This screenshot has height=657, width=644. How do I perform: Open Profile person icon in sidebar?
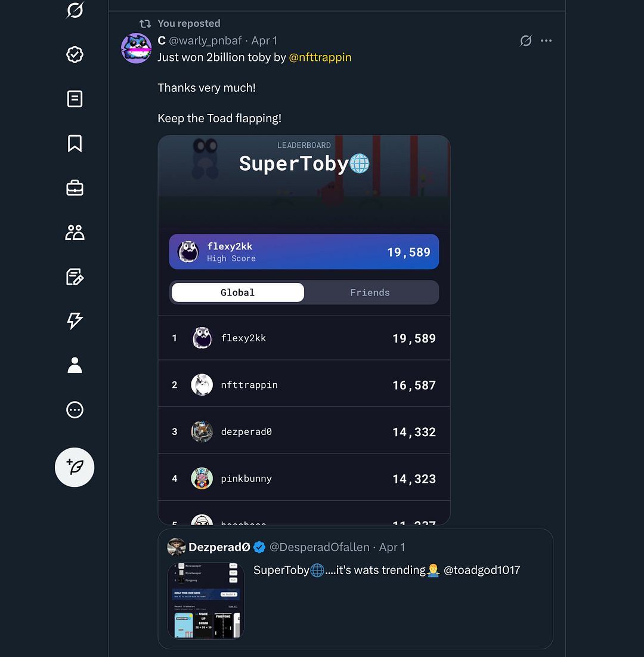point(75,365)
